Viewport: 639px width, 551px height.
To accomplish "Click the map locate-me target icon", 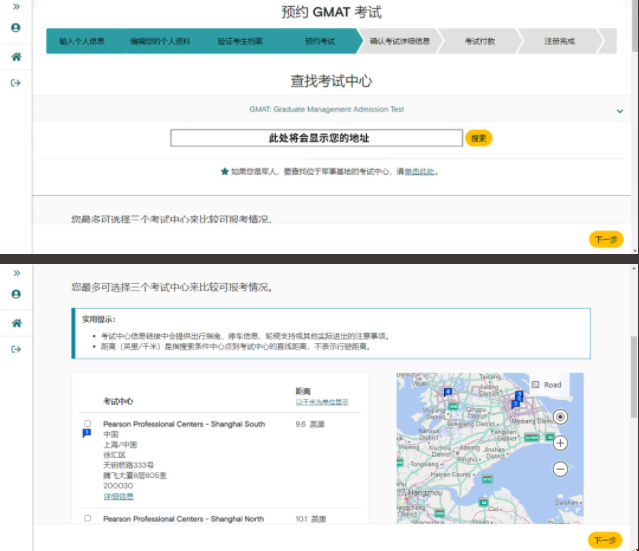I will coord(560,417).
